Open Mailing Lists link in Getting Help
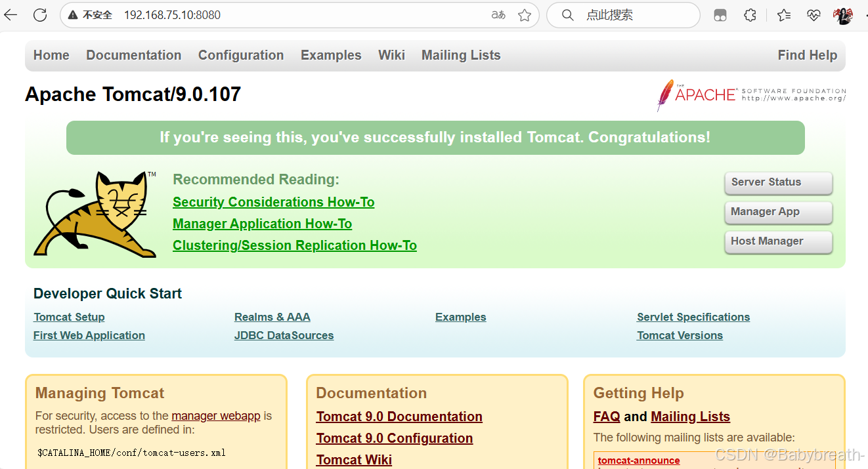 click(x=690, y=417)
